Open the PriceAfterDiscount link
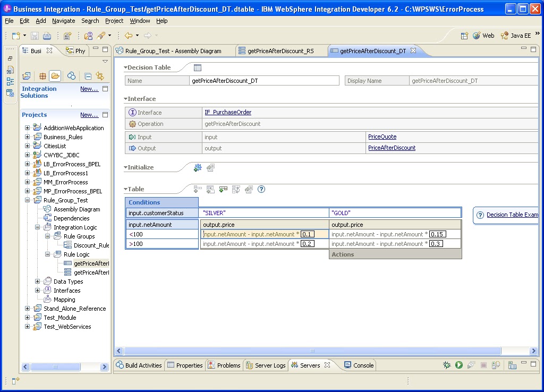544x392 pixels. point(392,148)
